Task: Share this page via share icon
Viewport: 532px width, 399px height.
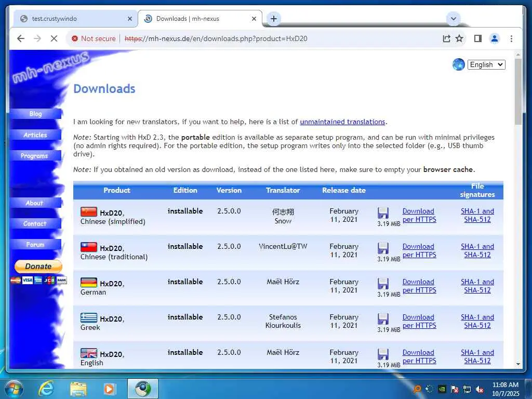Action: point(446,38)
